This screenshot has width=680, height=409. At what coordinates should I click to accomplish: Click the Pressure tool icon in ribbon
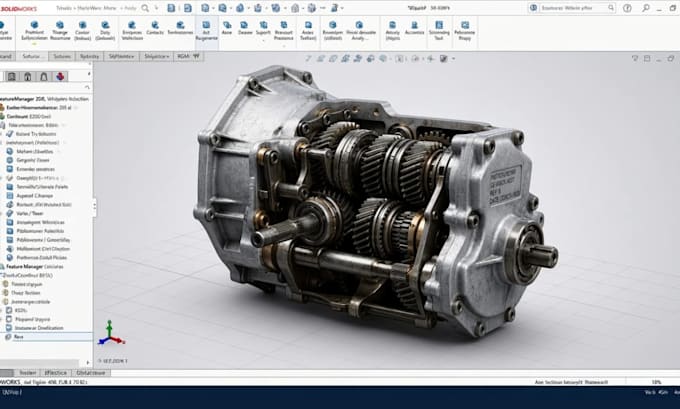click(284, 25)
